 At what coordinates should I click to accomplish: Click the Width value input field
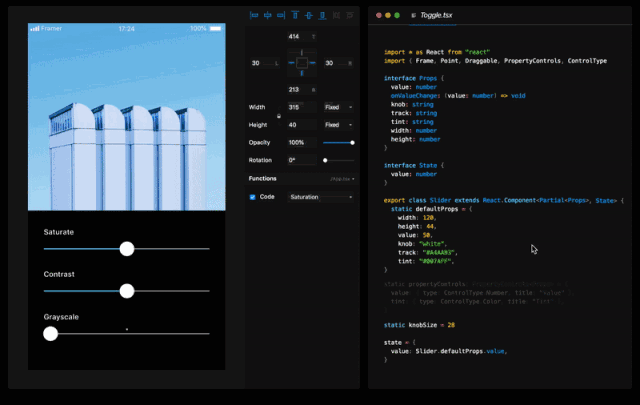click(302, 107)
